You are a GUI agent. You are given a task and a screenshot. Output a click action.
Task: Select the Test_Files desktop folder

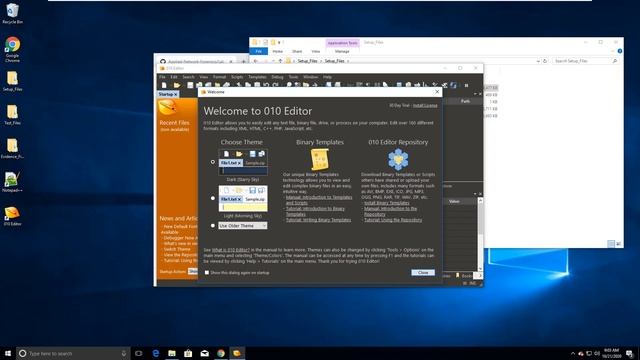click(x=12, y=114)
